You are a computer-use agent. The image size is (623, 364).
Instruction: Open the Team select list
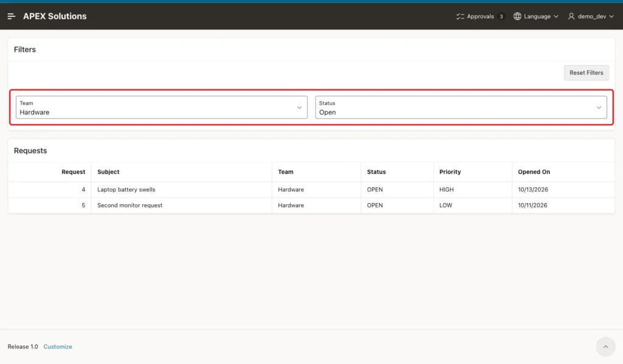(162, 107)
